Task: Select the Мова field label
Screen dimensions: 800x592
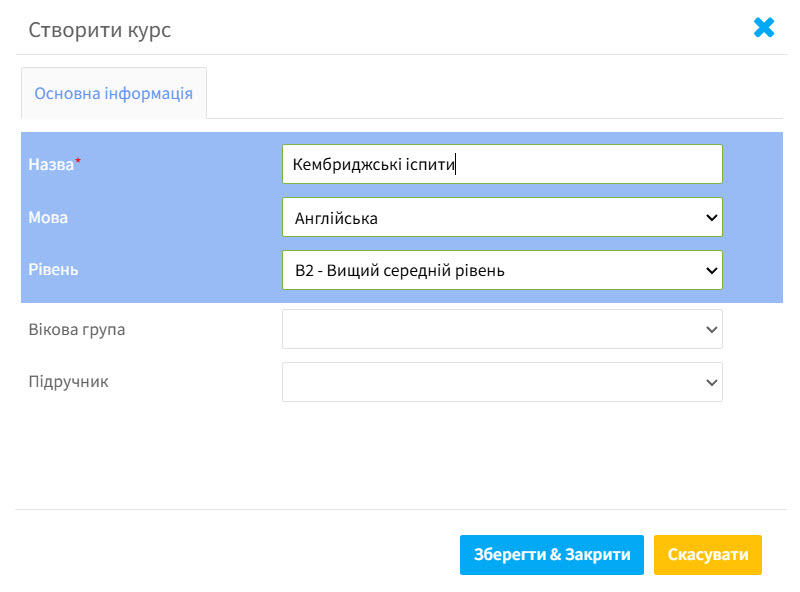Action: pos(48,217)
